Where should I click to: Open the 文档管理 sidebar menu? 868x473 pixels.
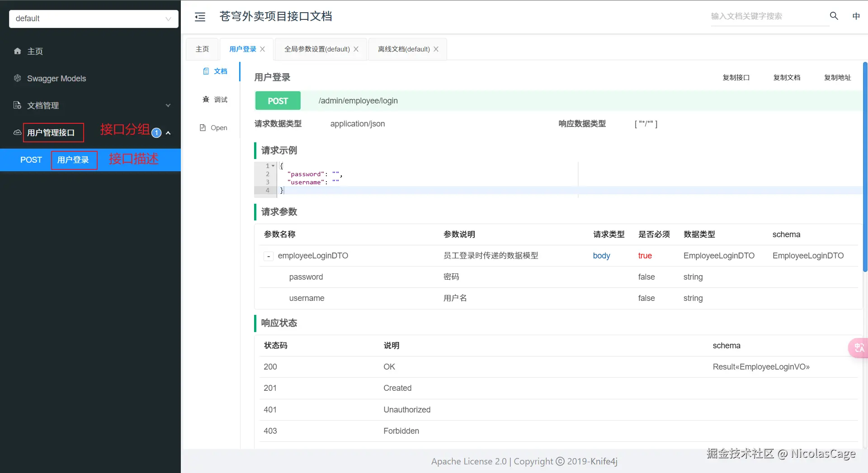tap(90, 105)
